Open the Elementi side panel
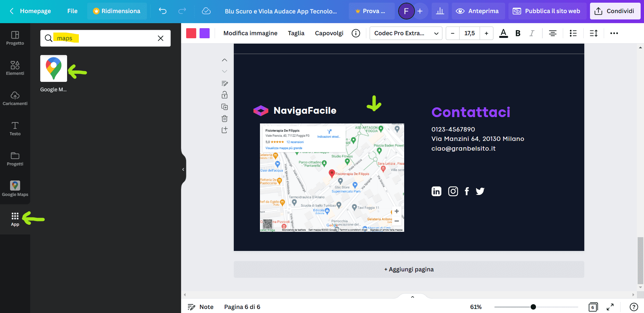The height and width of the screenshot is (313, 644). coord(15,68)
